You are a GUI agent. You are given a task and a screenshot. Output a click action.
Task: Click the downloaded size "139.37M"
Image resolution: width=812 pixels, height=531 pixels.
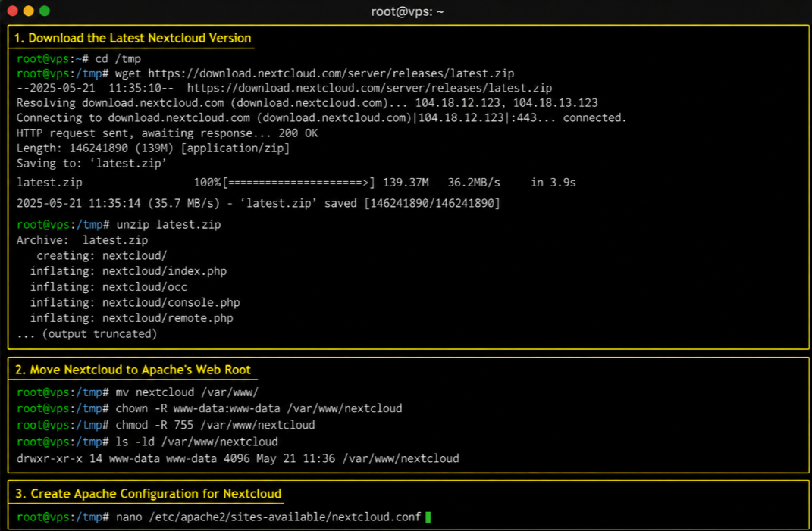pyautogui.click(x=406, y=182)
